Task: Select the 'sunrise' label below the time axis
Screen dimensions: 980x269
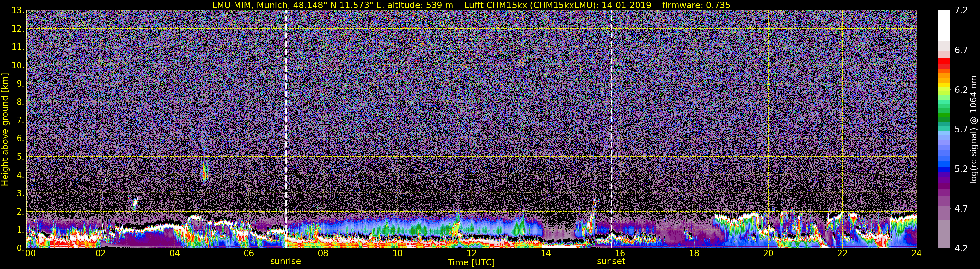Action: click(285, 262)
